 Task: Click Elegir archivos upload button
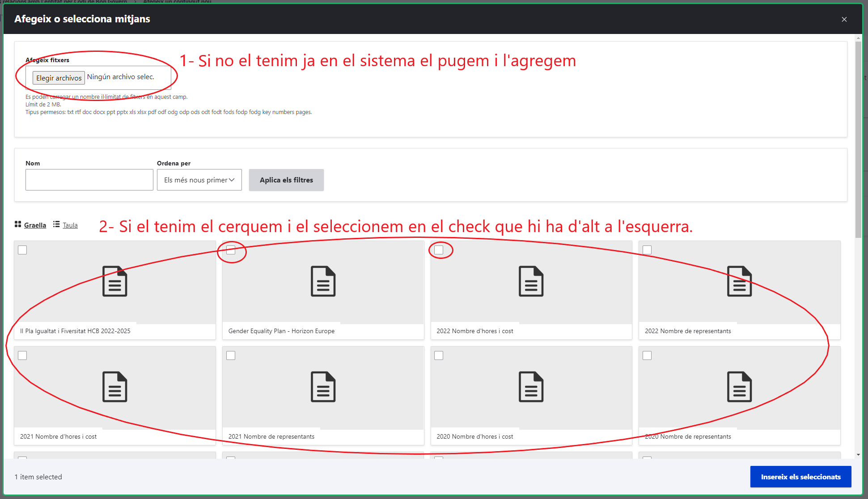(x=59, y=78)
